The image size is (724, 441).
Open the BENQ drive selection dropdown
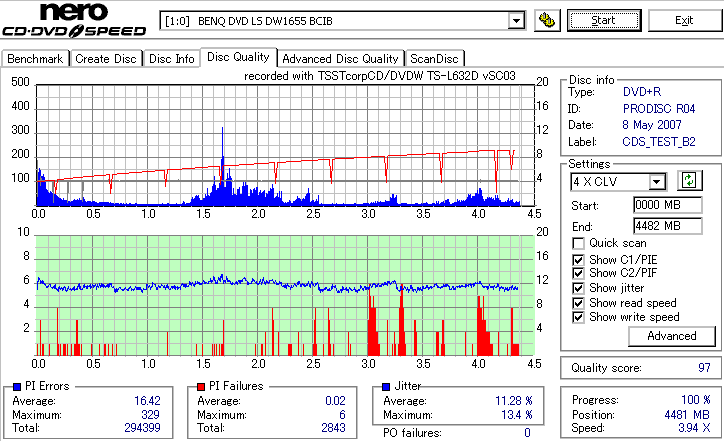pyautogui.click(x=516, y=21)
